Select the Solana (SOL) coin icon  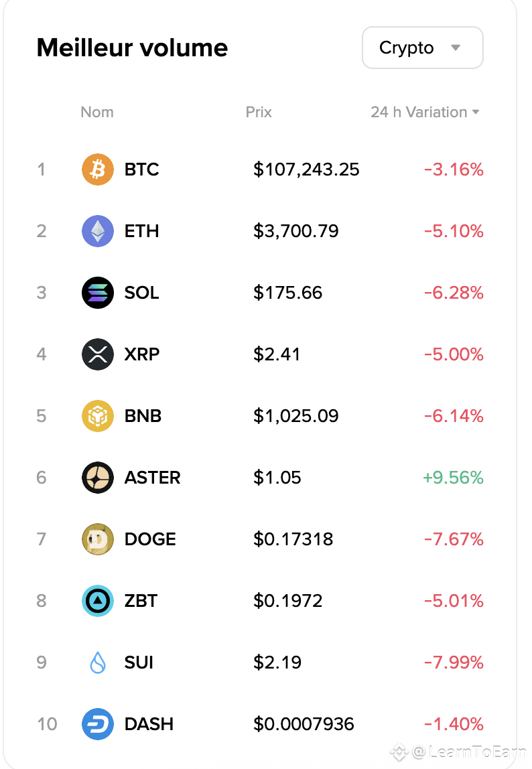(x=97, y=293)
